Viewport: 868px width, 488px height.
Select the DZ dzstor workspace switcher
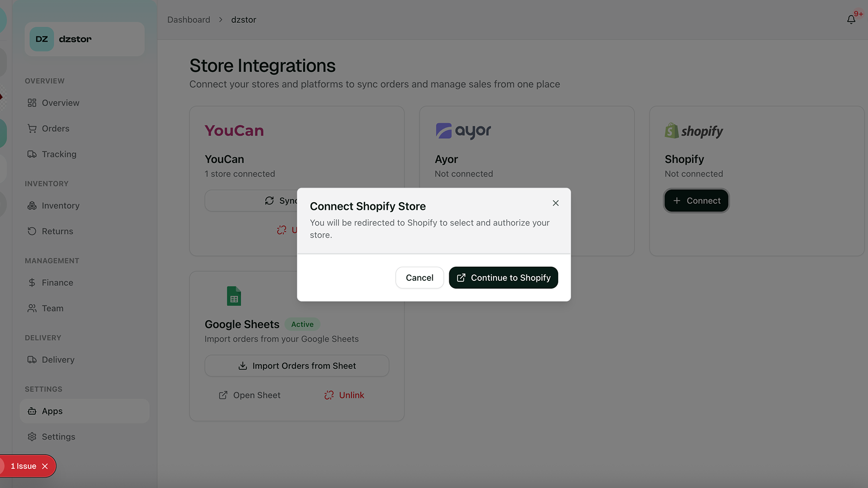(84, 38)
